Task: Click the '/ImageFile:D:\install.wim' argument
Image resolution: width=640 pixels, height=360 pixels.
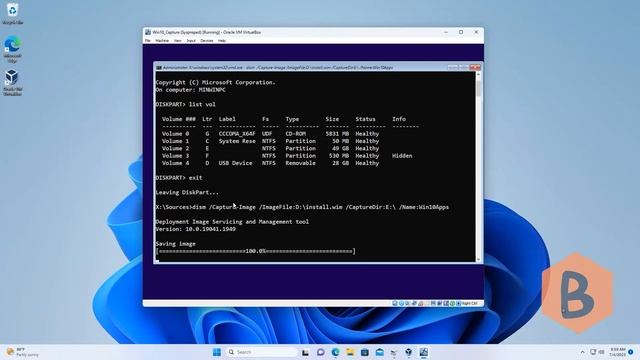Action: tap(301, 207)
